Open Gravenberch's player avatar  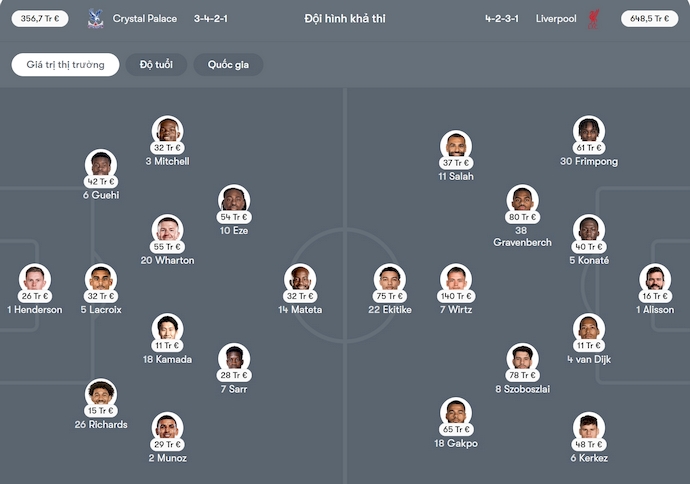tap(521, 199)
